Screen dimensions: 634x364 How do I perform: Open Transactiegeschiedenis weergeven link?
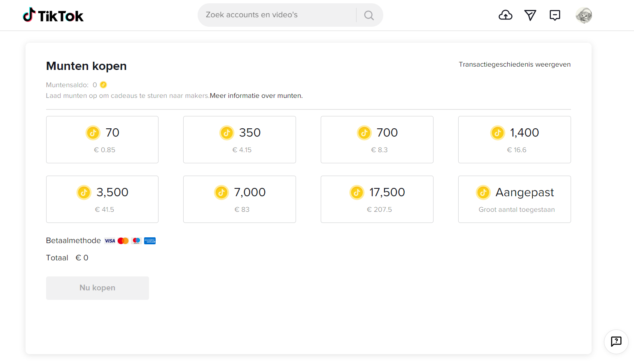515,65
